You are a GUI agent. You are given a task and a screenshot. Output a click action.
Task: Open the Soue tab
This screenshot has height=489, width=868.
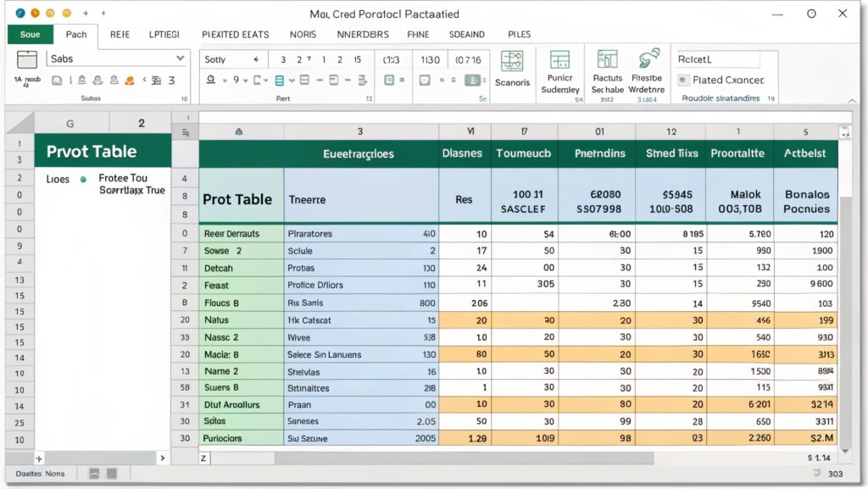pyautogui.click(x=30, y=34)
